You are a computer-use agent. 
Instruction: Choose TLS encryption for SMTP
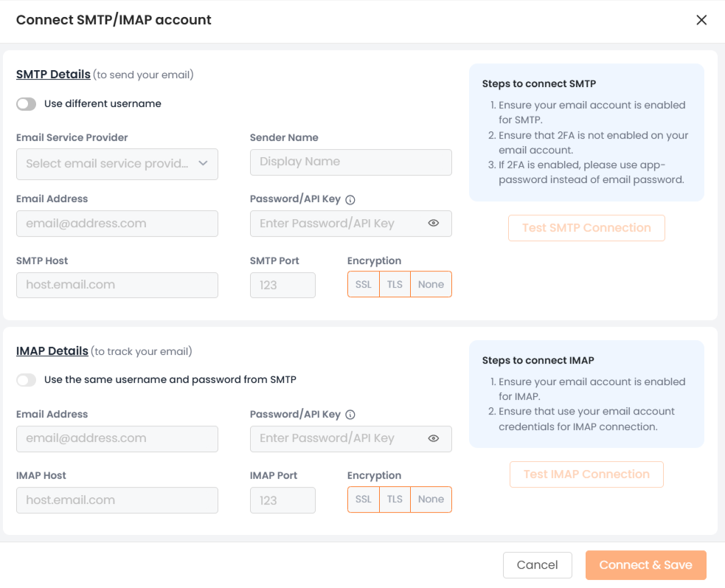coord(395,285)
